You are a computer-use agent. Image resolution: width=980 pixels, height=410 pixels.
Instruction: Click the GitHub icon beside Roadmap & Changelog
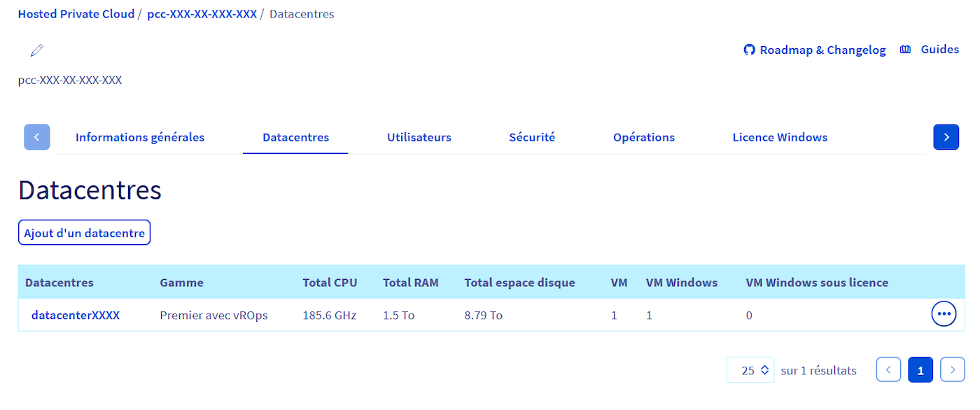point(749,50)
